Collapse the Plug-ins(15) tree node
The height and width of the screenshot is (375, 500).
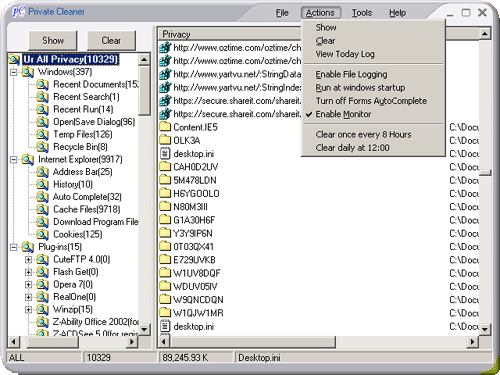pyautogui.click(x=14, y=247)
